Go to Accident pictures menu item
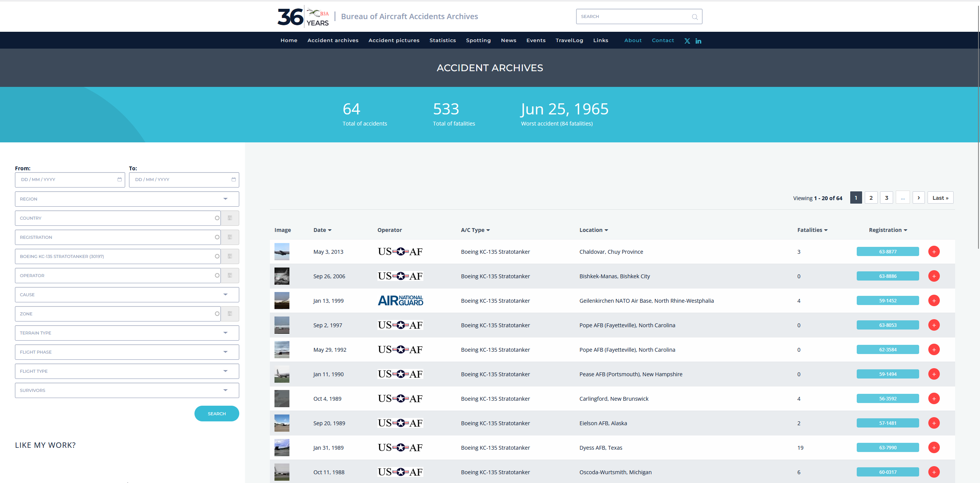 [394, 40]
